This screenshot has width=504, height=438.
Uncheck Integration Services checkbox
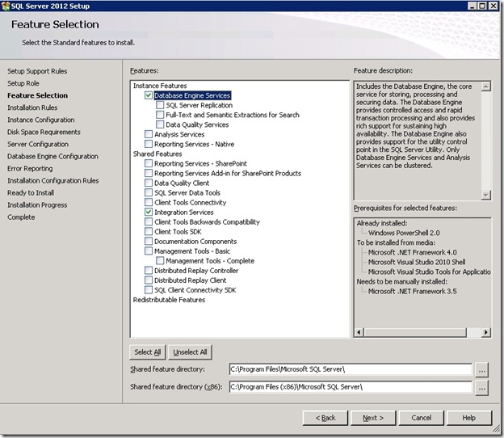pyautogui.click(x=149, y=212)
